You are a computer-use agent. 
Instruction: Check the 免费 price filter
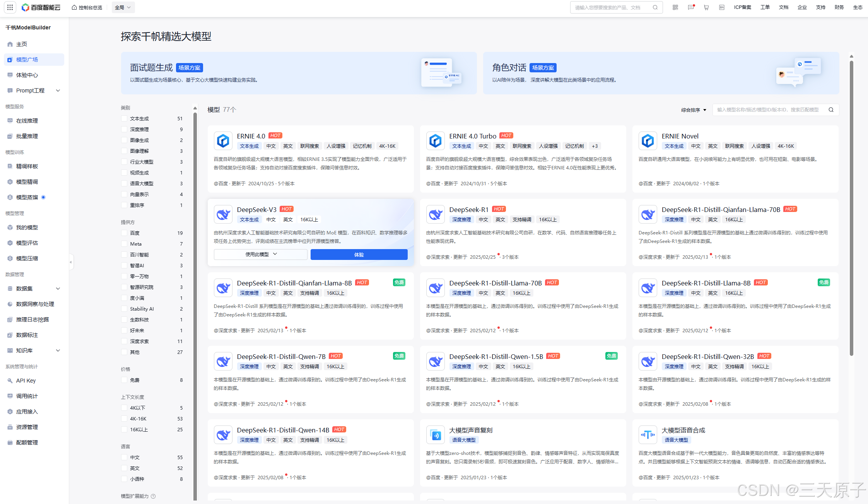point(124,380)
